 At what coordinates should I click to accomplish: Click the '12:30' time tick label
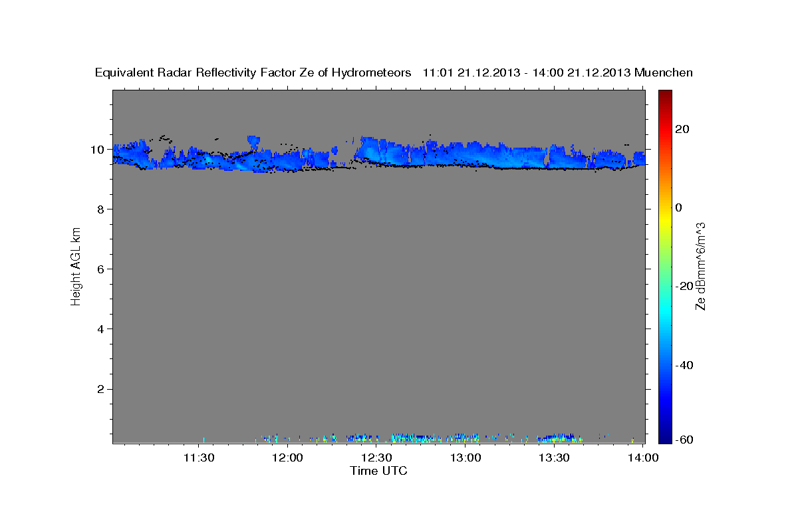(376, 458)
